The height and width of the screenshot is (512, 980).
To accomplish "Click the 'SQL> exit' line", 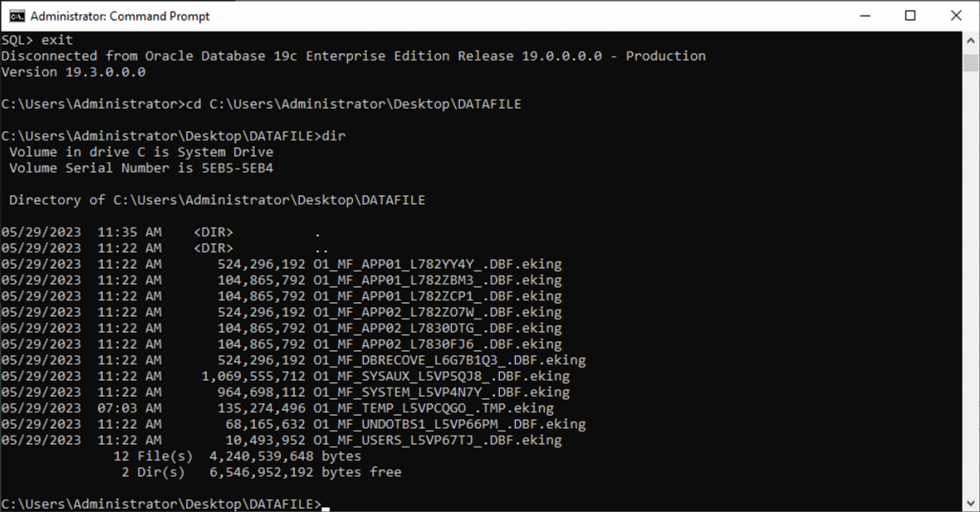I will coord(38,40).
